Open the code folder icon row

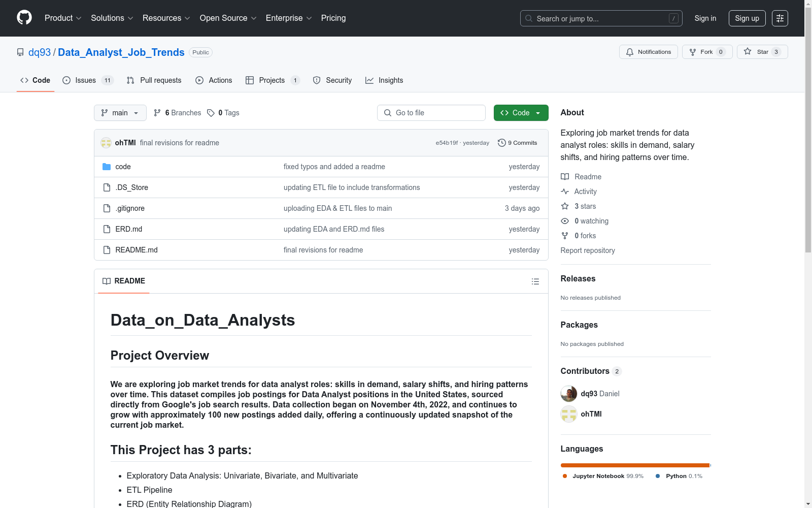(107, 167)
